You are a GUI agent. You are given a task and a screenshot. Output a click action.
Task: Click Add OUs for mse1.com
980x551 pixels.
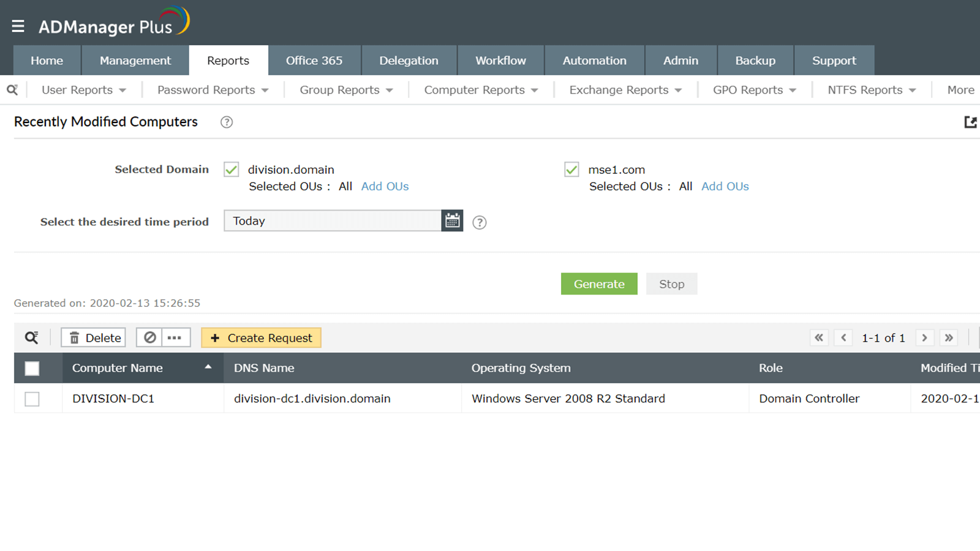coord(725,186)
